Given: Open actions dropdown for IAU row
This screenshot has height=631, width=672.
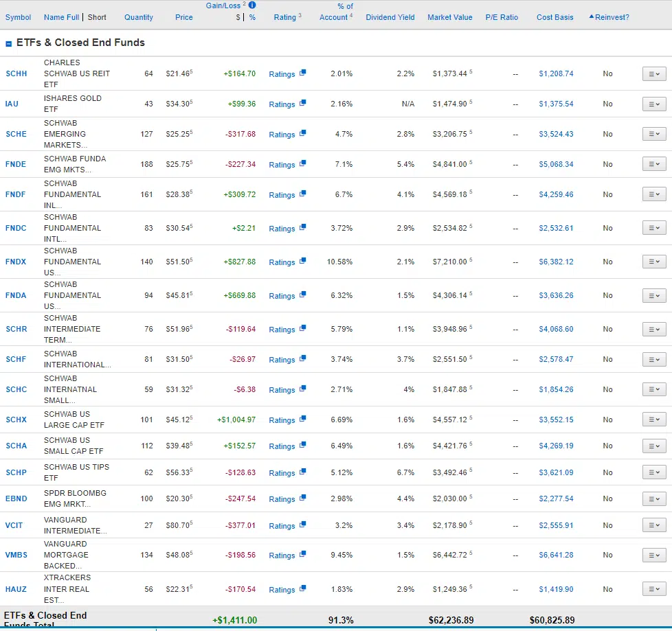Looking at the screenshot, I should tap(654, 104).
